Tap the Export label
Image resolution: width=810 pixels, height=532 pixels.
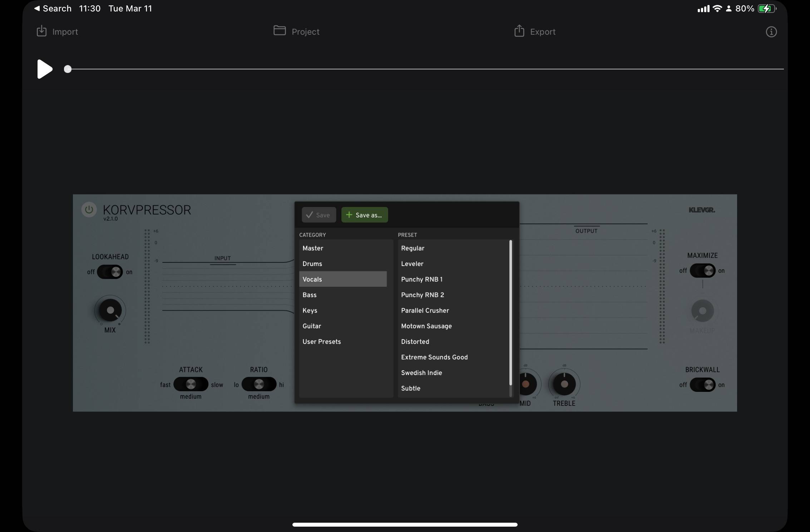(543, 32)
